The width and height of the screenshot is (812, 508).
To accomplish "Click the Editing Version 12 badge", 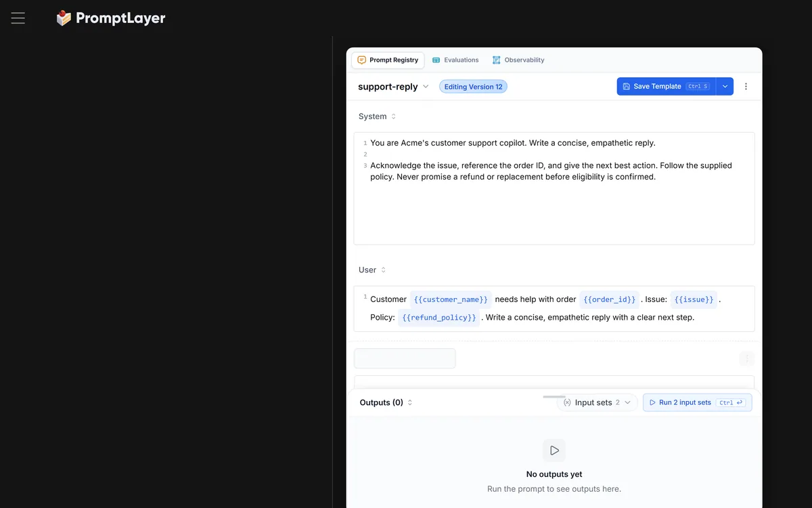I will [473, 87].
